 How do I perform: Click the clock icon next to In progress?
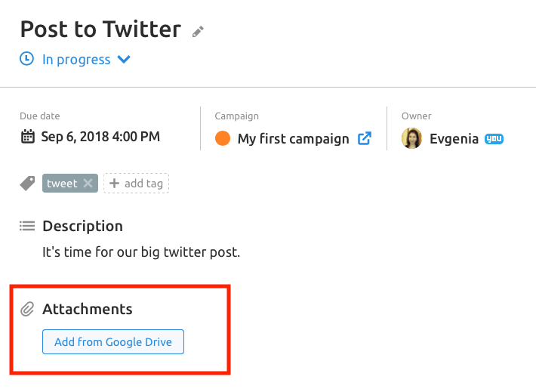(26, 59)
